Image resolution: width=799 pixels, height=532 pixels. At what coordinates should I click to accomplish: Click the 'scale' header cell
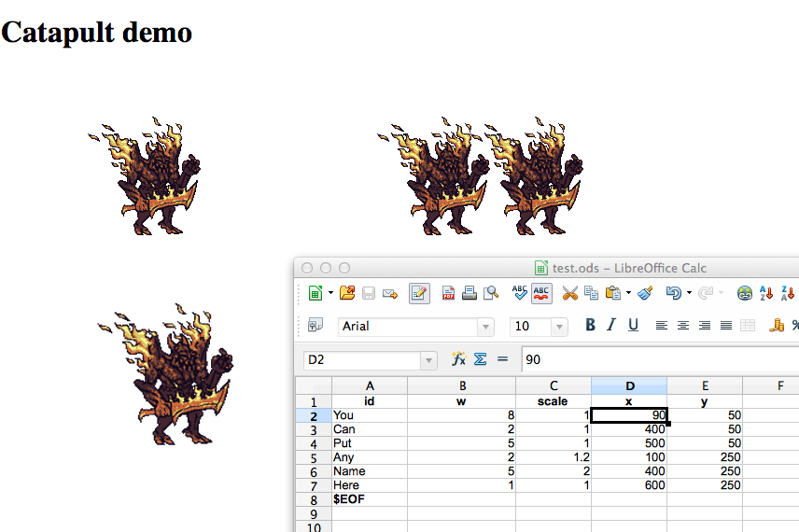tap(554, 401)
